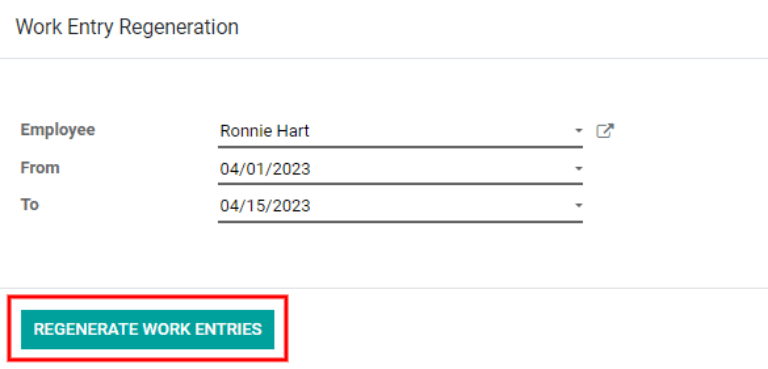Click the month 04 in the From date
768x369 pixels.
229,169
